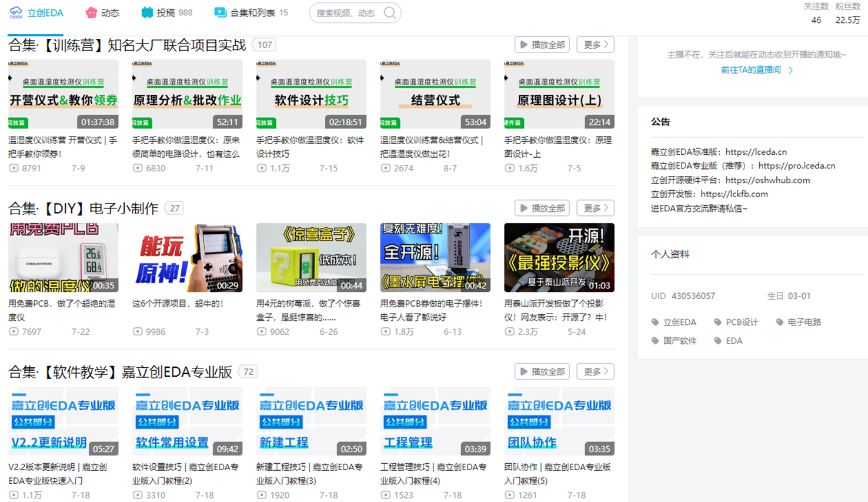Viewport: 868px width, 502px height.
Task: Expand more of the DIY 电子小制作 collection
Action: 596,208
